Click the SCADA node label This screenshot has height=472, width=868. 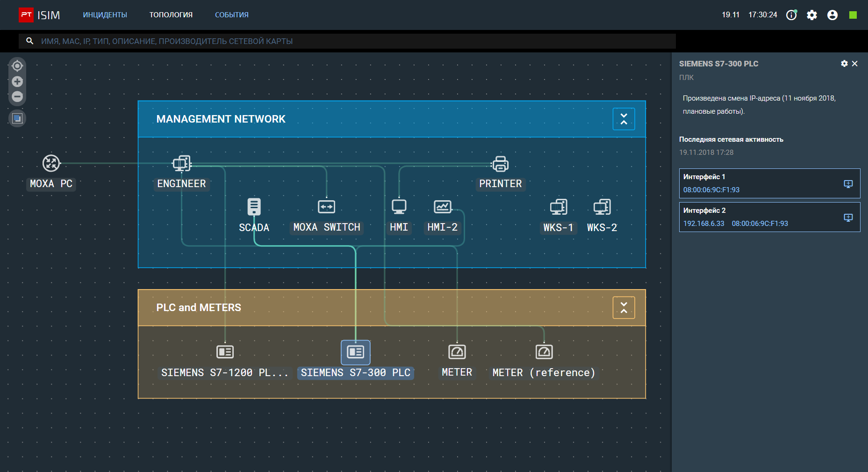coord(254,228)
